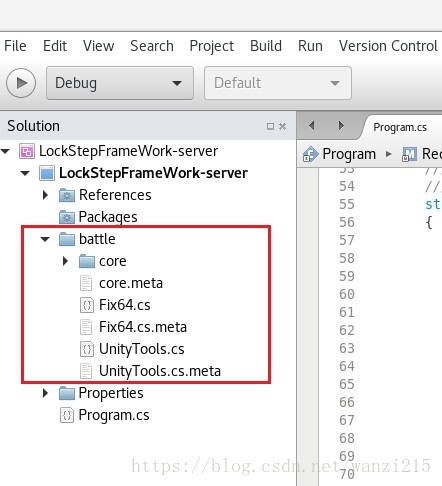This screenshot has height=486, width=442.
Task: Select the UnityTools.cs.meta file
Action: 160,371
